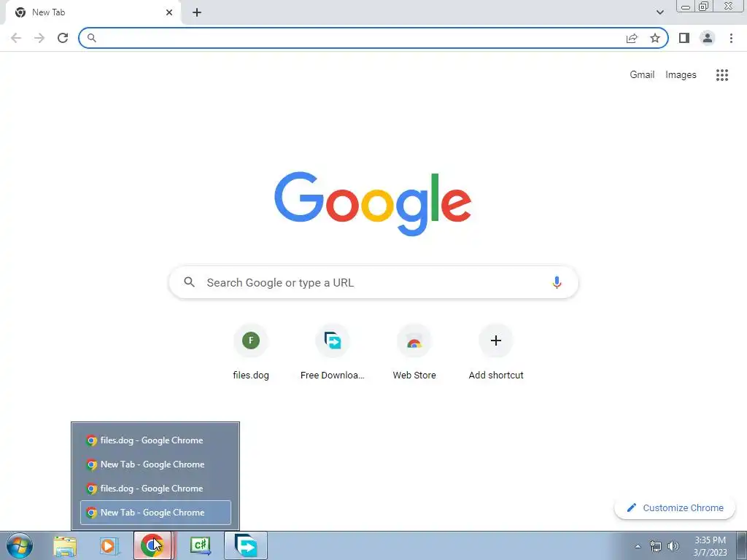The width and height of the screenshot is (747, 560).
Task: Switch to the third listed files.dog - Google Chrome window
Action: 156,489
